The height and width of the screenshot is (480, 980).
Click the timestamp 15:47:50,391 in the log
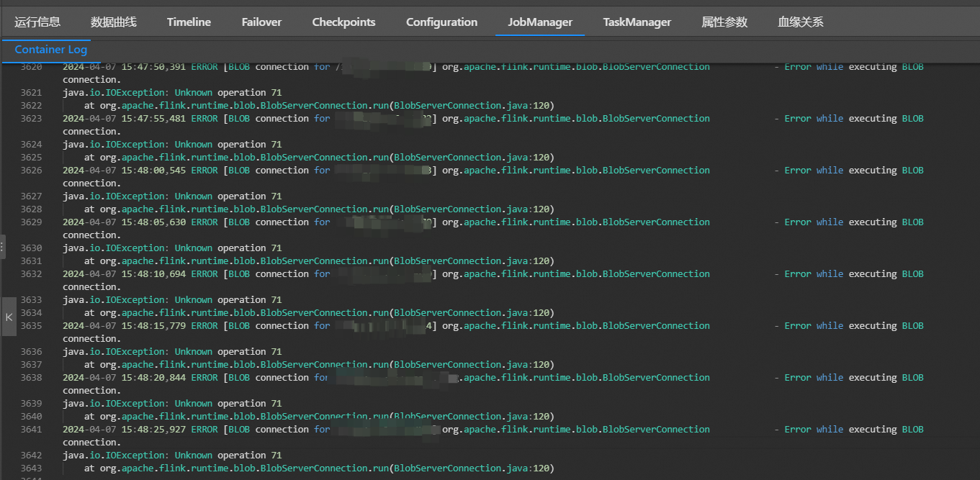pyautogui.click(x=153, y=66)
